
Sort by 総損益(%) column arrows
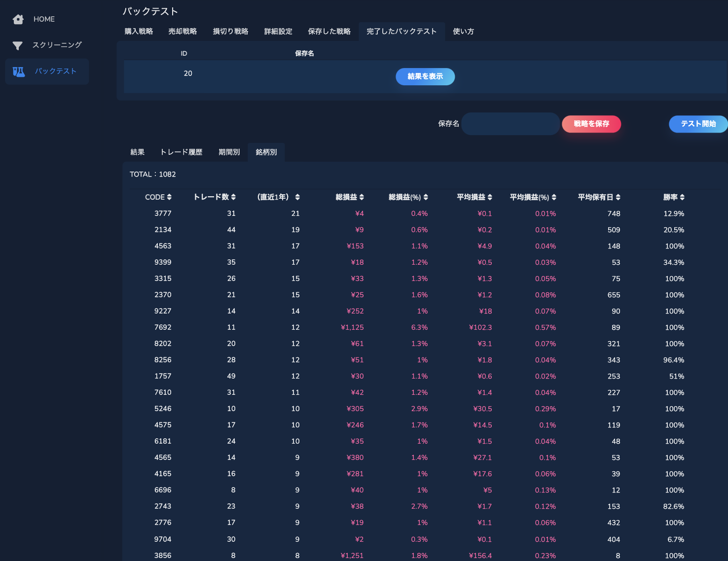pos(426,197)
